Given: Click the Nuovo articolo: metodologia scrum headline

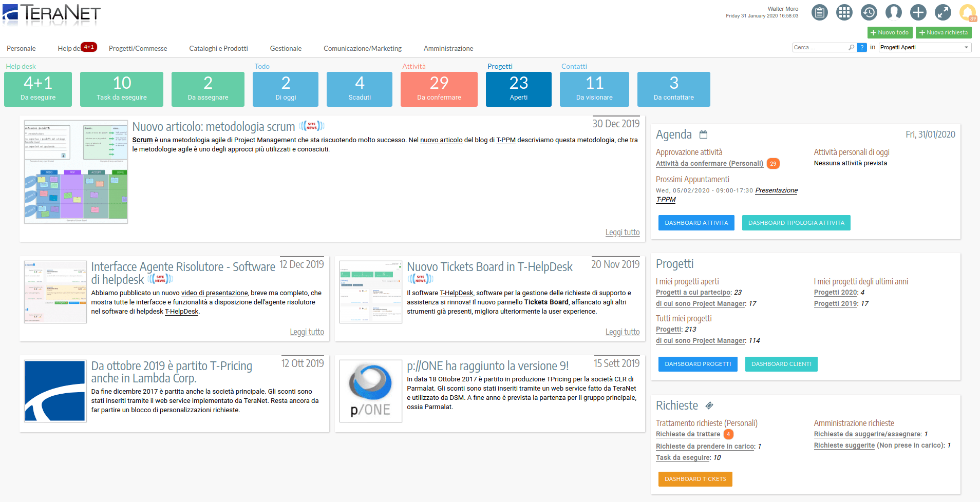Looking at the screenshot, I should tap(214, 126).
